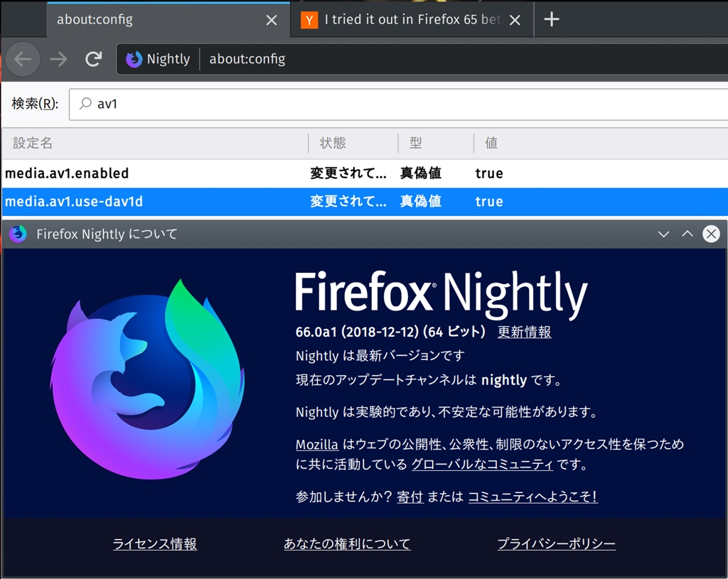Click 変更されて... status of media.av1.use-dav1d
This screenshot has width=728, height=579.
coord(348,202)
